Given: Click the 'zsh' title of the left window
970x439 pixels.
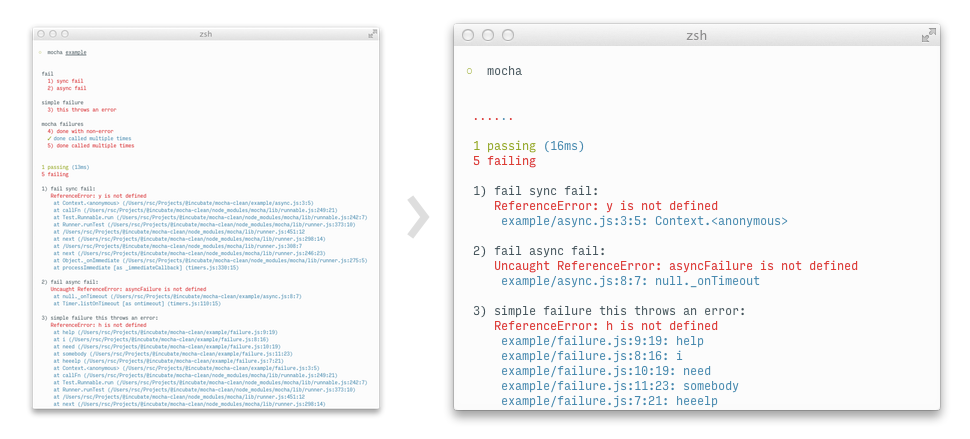Looking at the screenshot, I should [x=206, y=34].
